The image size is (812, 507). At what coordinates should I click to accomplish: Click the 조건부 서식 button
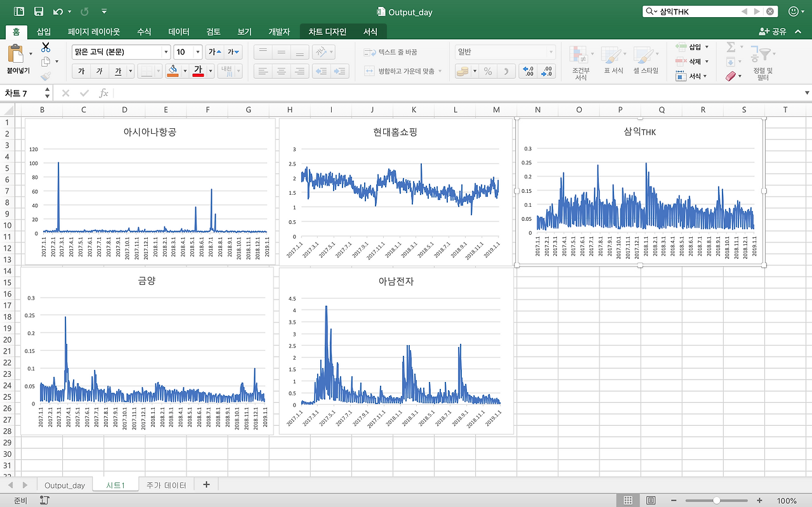[x=580, y=63]
